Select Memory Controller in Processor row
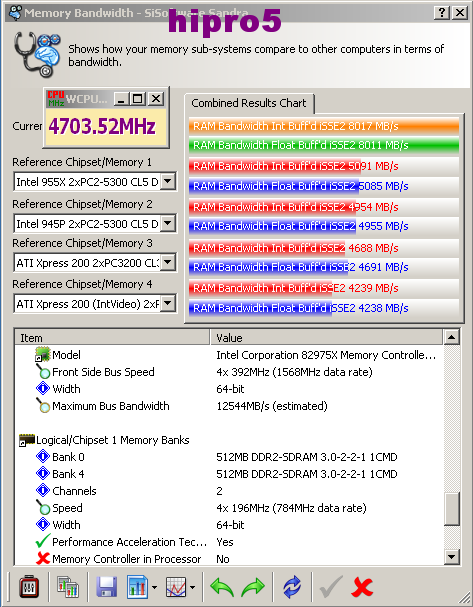 click(228, 559)
